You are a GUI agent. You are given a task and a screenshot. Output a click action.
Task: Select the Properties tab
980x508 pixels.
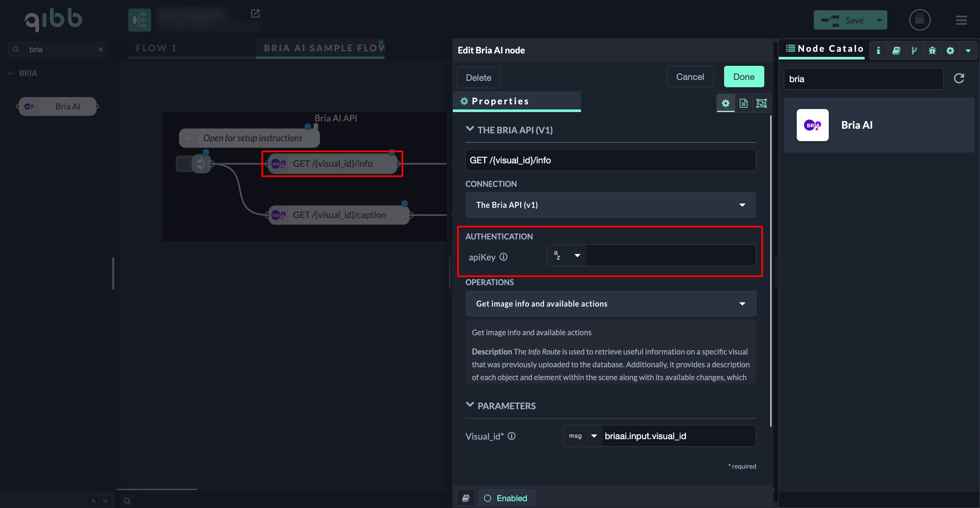pyautogui.click(x=500, y=101)
